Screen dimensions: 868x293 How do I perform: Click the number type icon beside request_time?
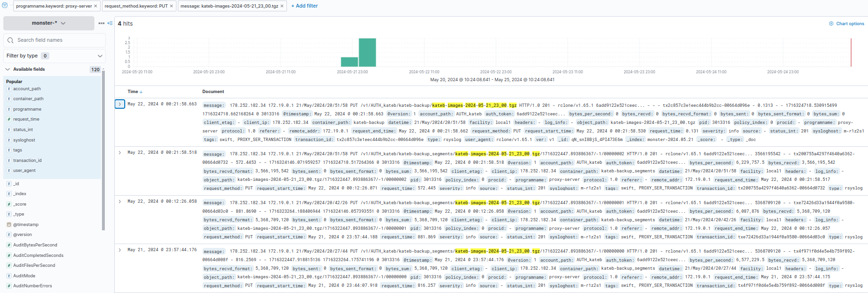click(x=9, y=119)
